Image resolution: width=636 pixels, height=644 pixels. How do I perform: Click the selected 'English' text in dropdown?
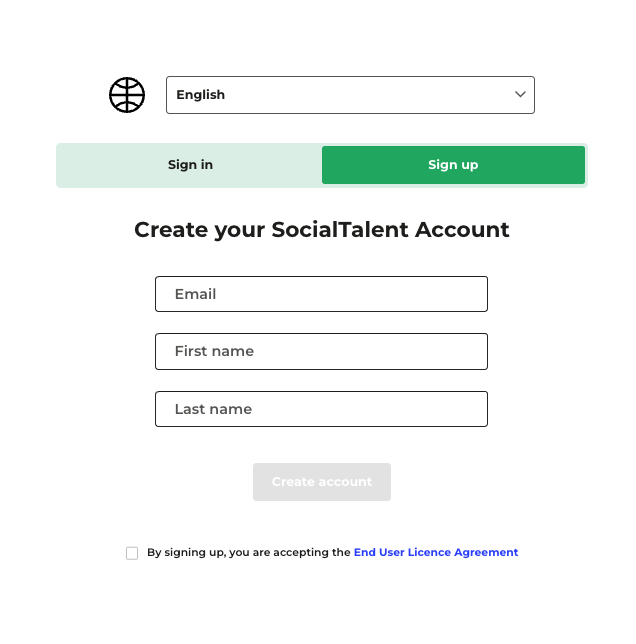coord(201,95)
